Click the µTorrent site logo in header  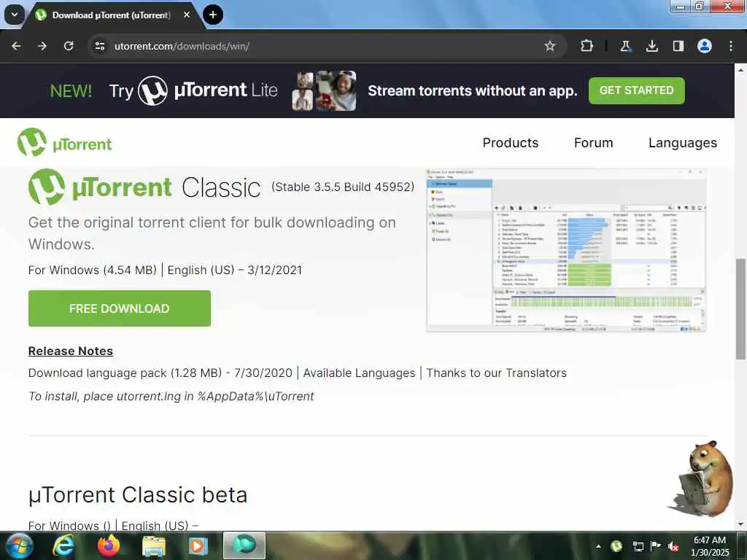65,142
